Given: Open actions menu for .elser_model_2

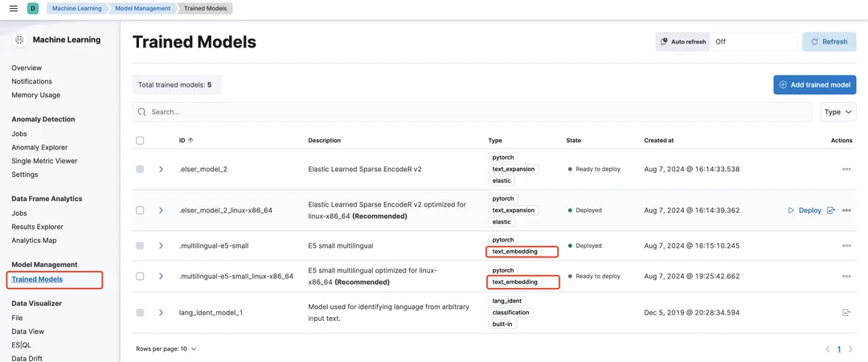Looking at the screenshot, I should point(845,170).
